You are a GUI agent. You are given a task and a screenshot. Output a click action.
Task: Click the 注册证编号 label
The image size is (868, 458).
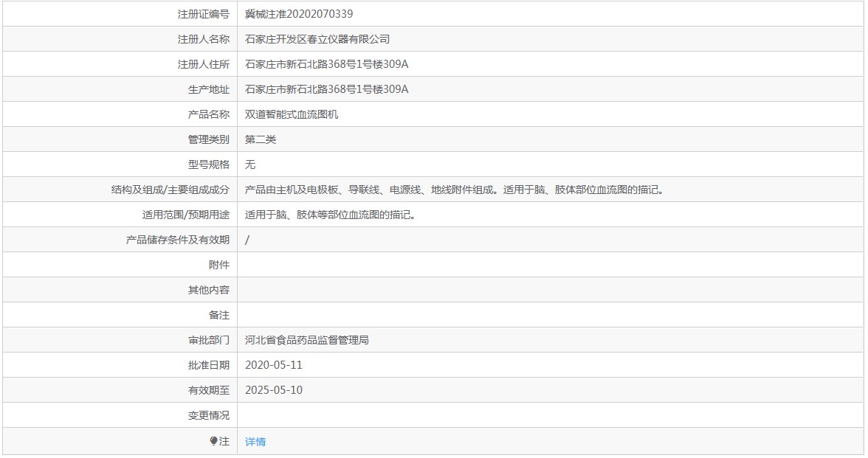(x=203, y=14)
